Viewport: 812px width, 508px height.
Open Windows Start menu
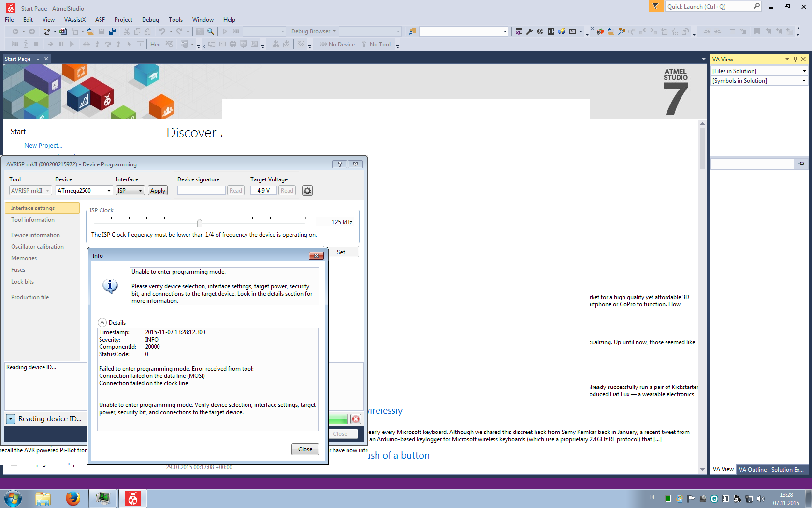(13, 498)
